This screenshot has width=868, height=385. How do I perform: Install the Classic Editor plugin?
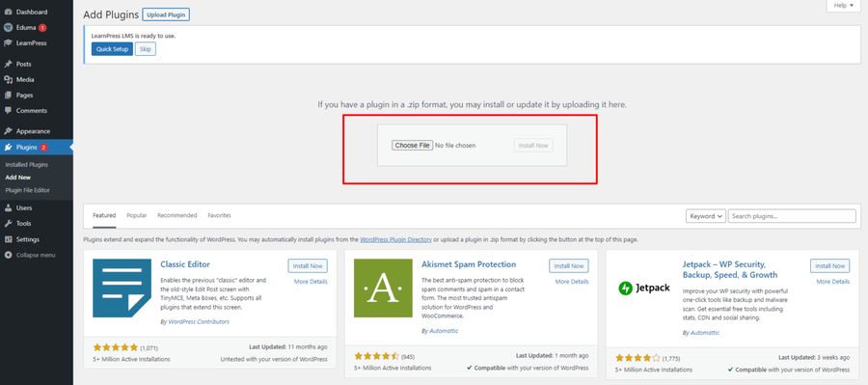[x=308, y=266]
